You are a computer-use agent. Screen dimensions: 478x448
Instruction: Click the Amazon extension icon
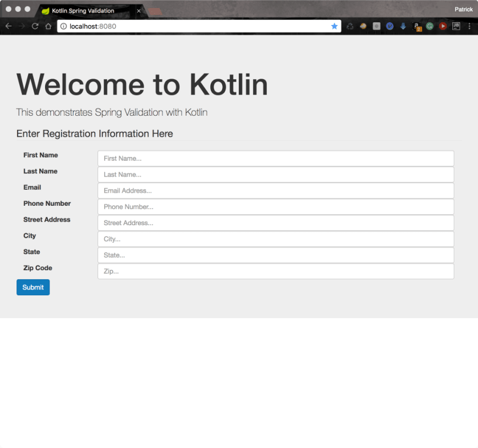(417, 26)
